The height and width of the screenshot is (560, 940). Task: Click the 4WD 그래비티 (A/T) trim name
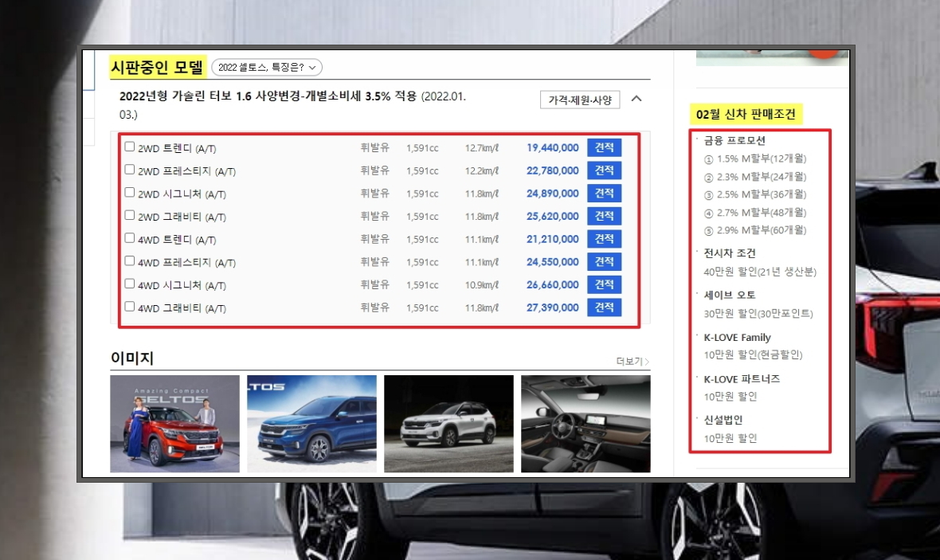(182, 308)
